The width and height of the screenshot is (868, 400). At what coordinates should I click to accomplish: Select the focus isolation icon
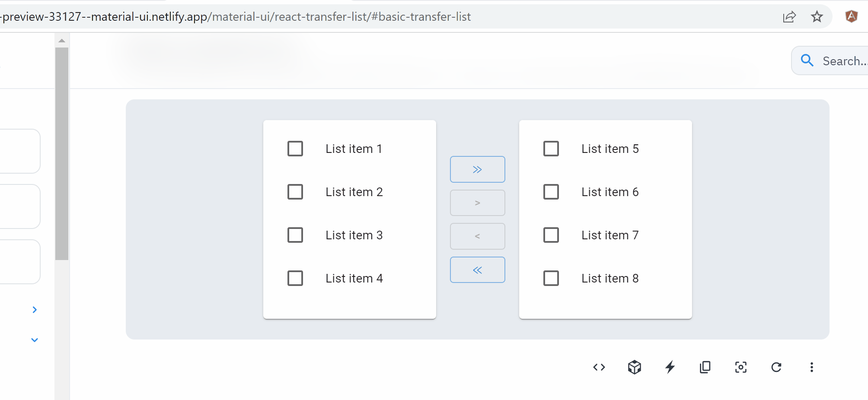click(x=741, y=367)
